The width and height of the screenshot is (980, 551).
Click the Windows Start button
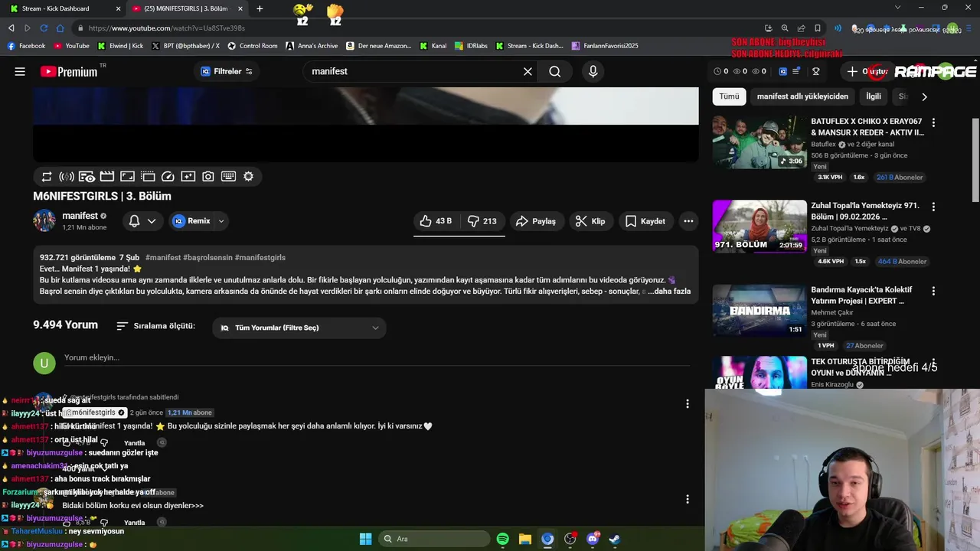click(x=365, y=539)
